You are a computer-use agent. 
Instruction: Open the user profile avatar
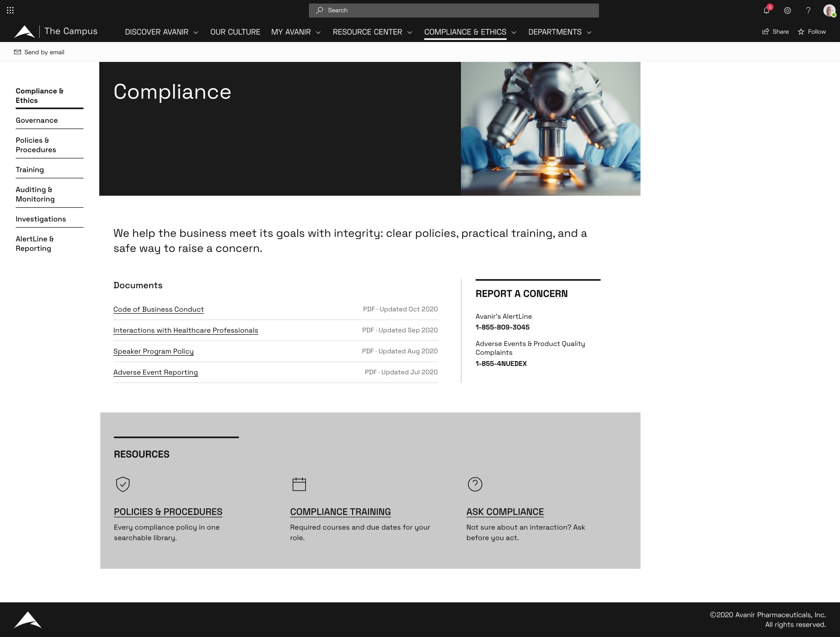click(x=829, y=10)
